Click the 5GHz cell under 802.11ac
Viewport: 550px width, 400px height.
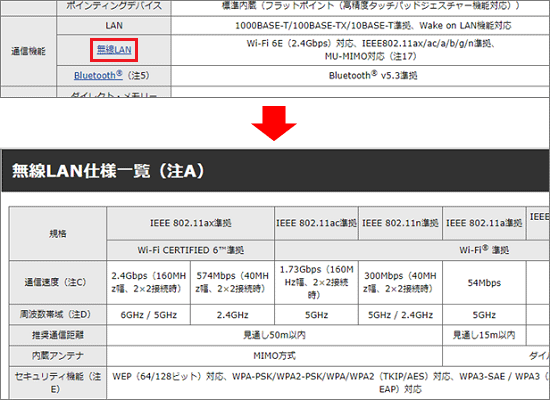[316, 315]
